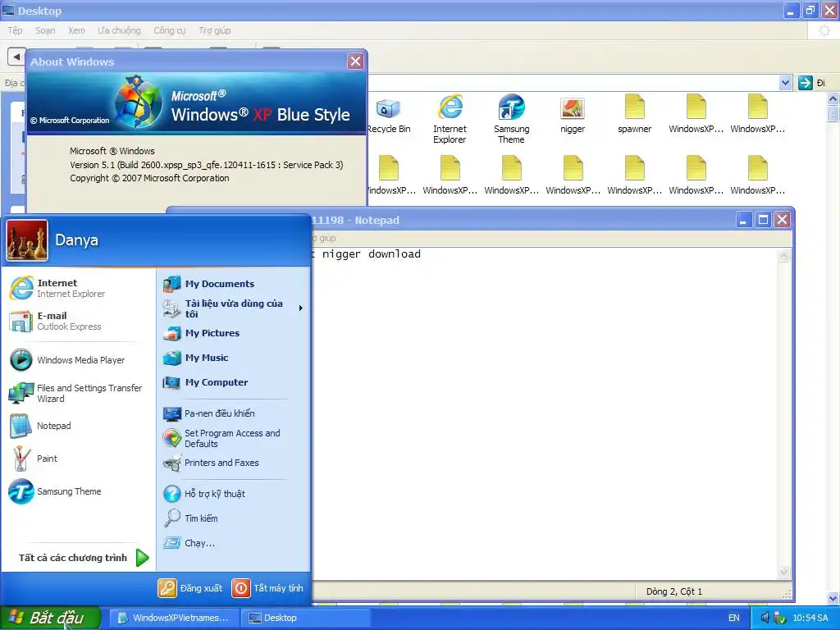Open Samsung Theme in the Start menu
This screenshot has height=630, width=840.
[x=55, y=491]
